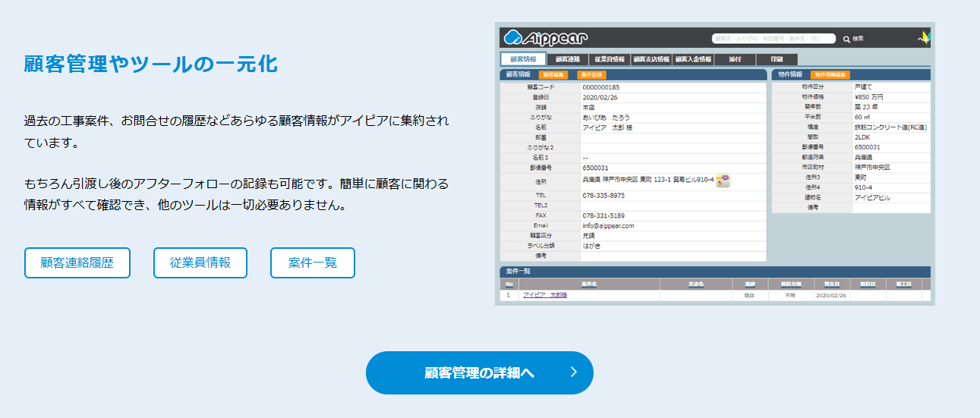Click the info@aippear.com email address

608,225
